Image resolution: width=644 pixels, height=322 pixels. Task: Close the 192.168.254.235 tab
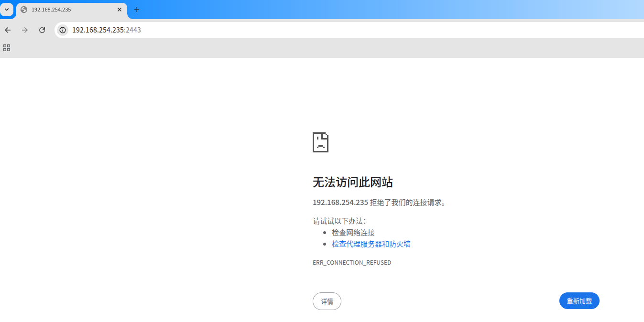[x=120, y=10]
